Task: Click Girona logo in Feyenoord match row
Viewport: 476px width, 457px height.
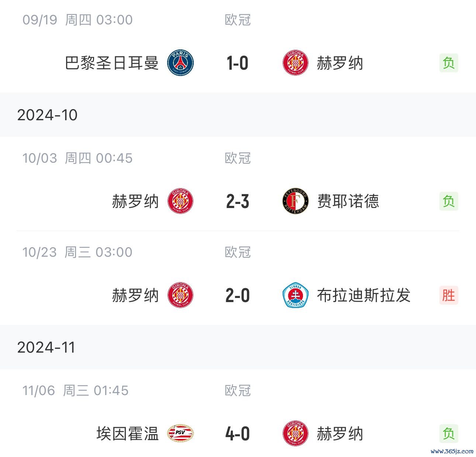Action: coord(180,201)
